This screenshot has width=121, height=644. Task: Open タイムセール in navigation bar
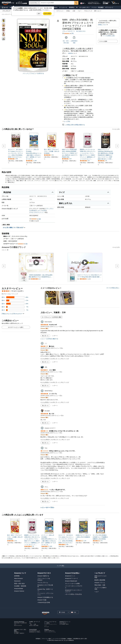coord(63,8)
